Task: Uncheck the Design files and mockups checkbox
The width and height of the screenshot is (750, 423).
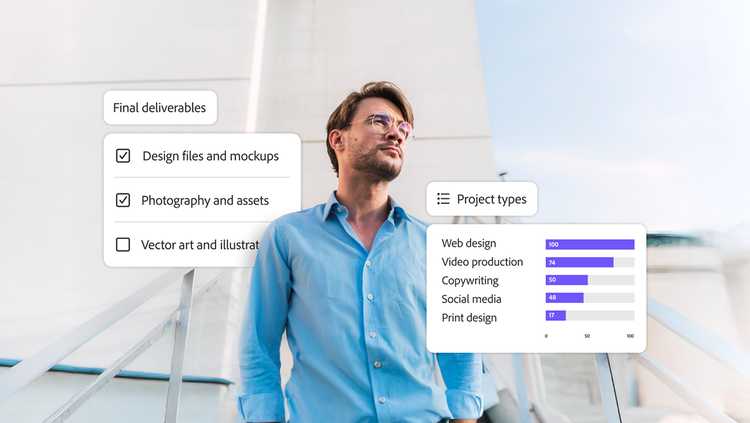Action: 123,156
